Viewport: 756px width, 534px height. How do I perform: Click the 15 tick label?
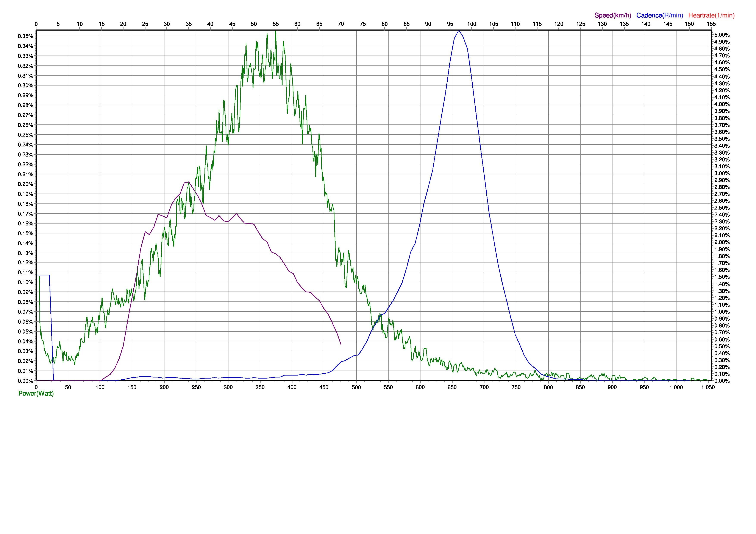pyautogui.click(x=102, y=24)
